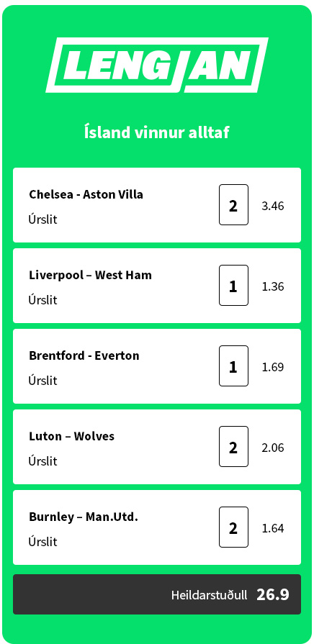Click the 1.36 odds value
The image size is (314, 644).
tap(273, 286)
